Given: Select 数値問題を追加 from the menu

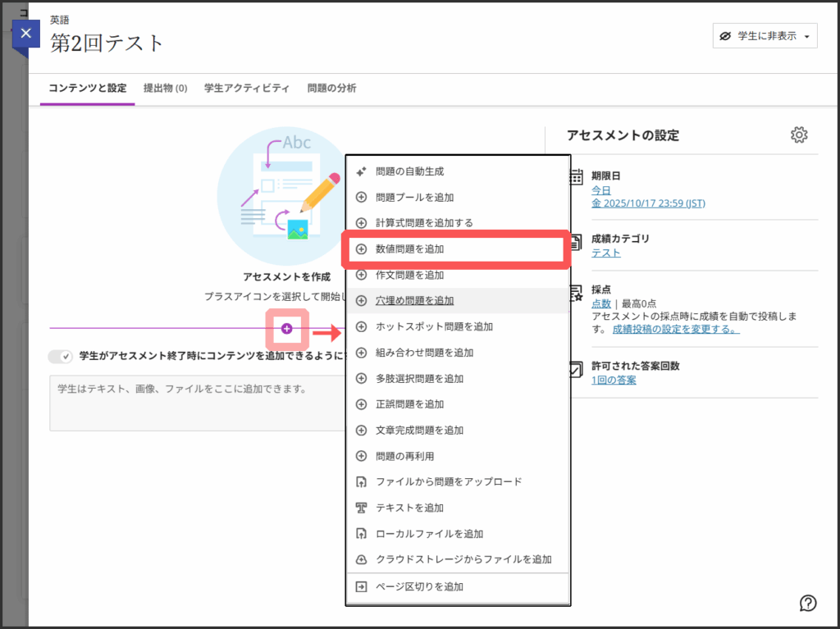Looking at the screenshot, I should point(409,248).
